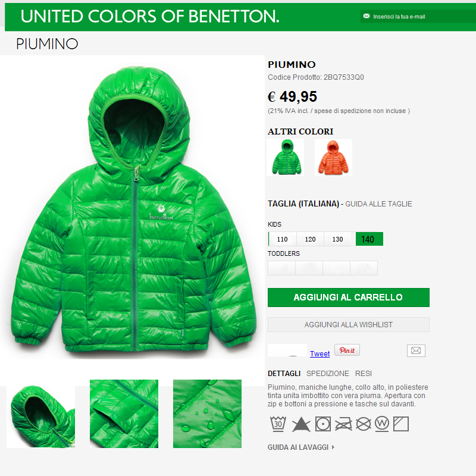This screenshot has width=476, height=476.
Task: Click the no bleach triangle icon
Action: pyautogui.click(x=301, y=424)
